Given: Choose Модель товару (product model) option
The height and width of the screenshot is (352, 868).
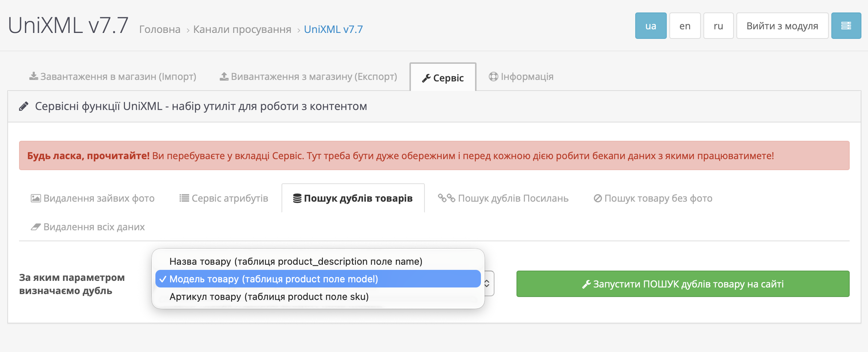Looking at the screenshot, I should pos(318,279).
